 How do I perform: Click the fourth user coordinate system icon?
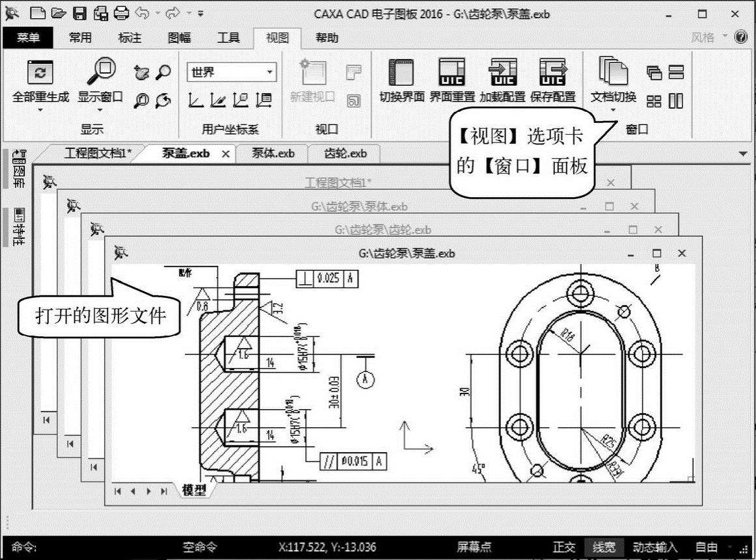263,100
